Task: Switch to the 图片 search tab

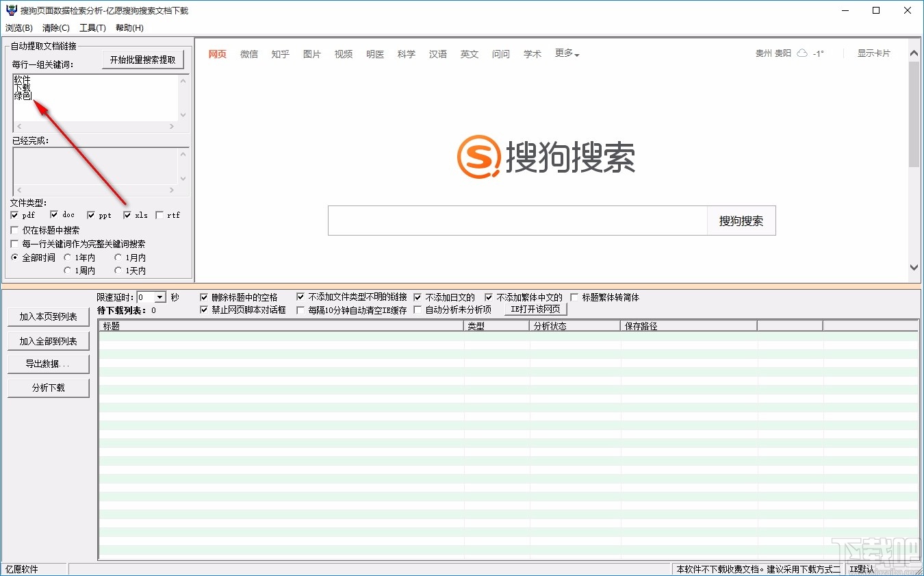Action: pyautogui.click(x=312, y=53)
